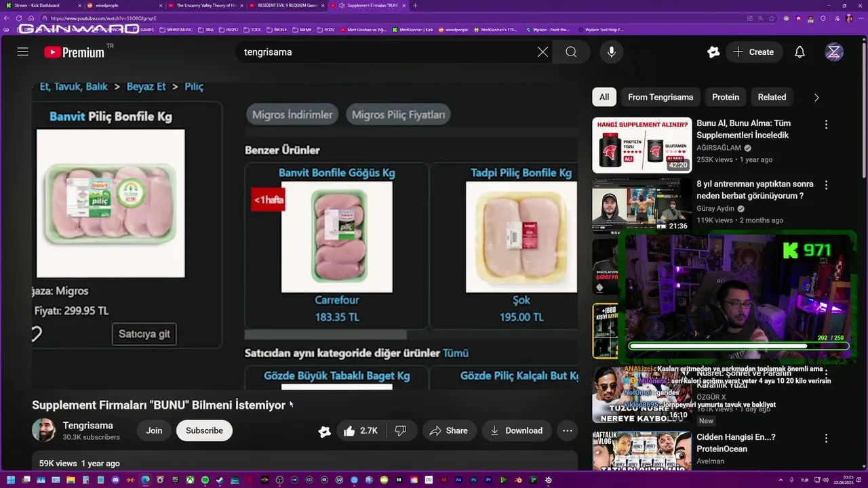Open the FFXIV bookmarks folder

pyautogui.click(x=326, y=30)
